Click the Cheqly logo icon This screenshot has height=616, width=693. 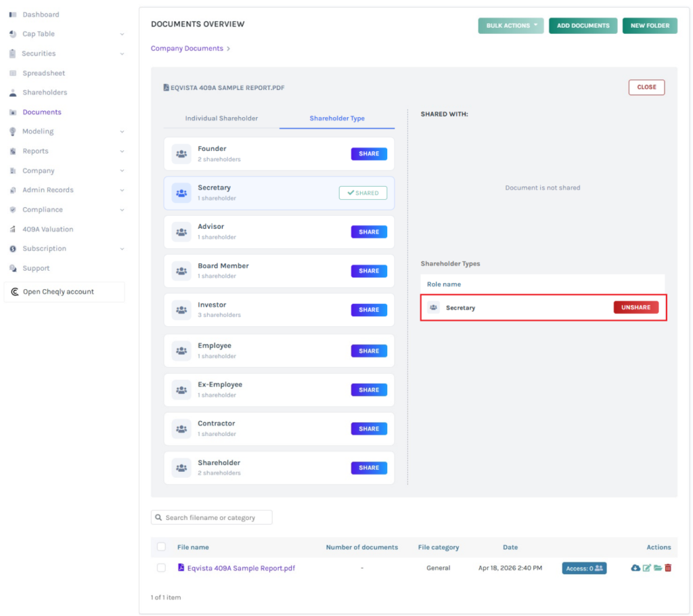point(15,292)
